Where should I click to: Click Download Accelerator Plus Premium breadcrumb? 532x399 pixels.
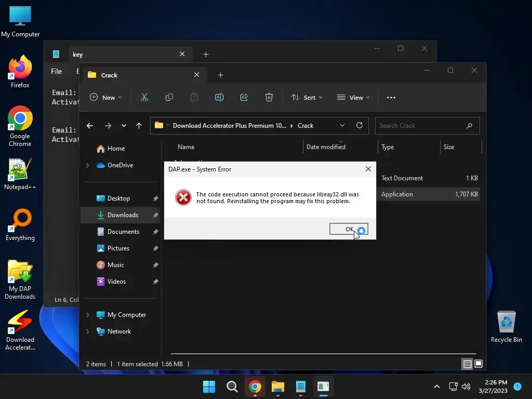tap(229, 126)
